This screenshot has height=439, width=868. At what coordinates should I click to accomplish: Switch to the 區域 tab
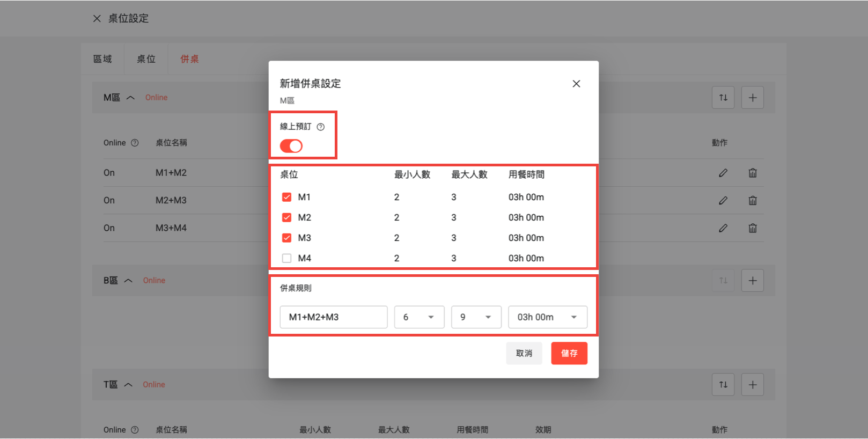point(102,59)
